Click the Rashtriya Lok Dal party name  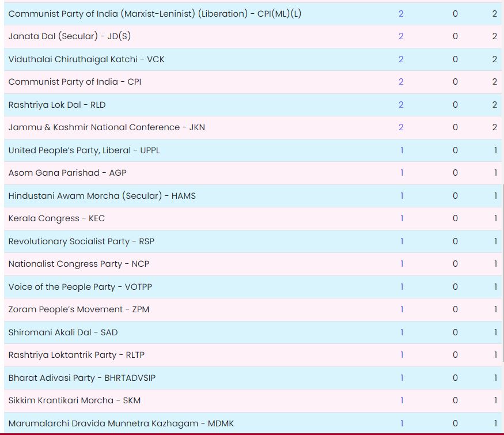[57, 105]
